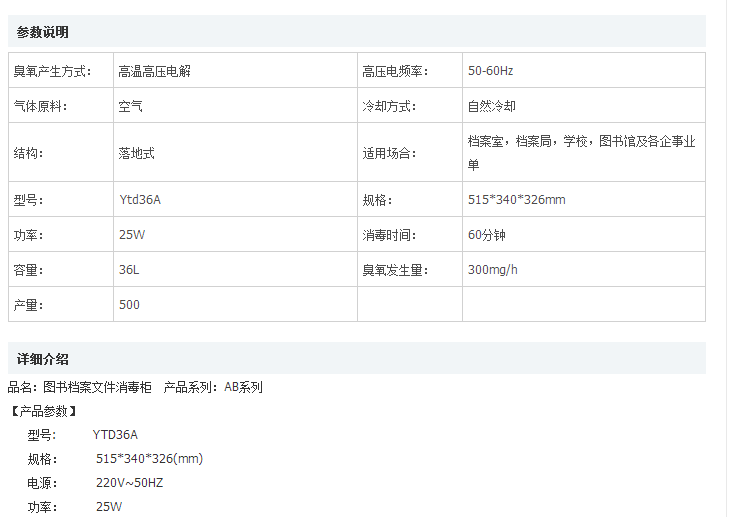Image resolution: width=741 pixels, height=517 pixels.
Task: Select the 高温高压电解 table cell
Action: (154, 71)
